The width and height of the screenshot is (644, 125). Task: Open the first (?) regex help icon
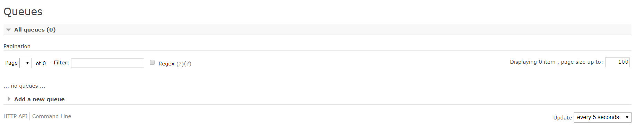(x=180, y=63)
